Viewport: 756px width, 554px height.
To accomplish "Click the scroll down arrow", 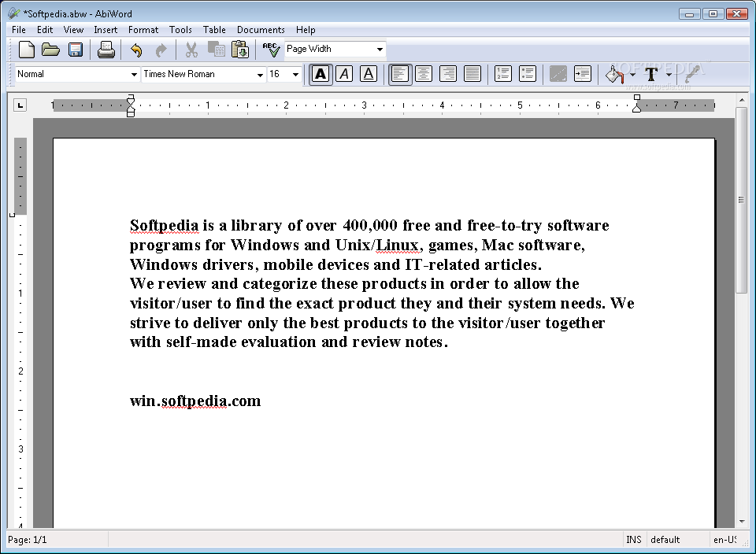I will 741,522.
